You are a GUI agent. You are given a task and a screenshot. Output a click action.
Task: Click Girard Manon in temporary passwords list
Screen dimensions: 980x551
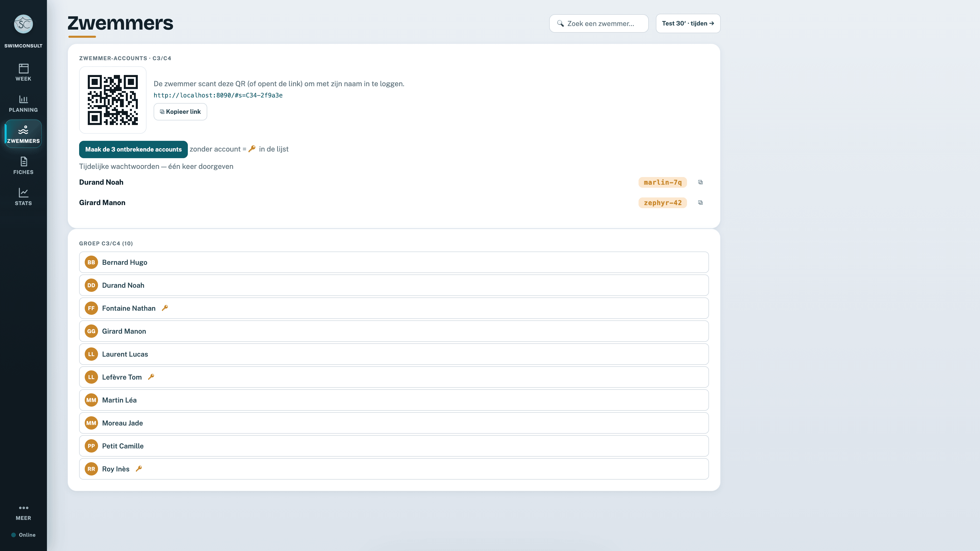pos(102,203)
